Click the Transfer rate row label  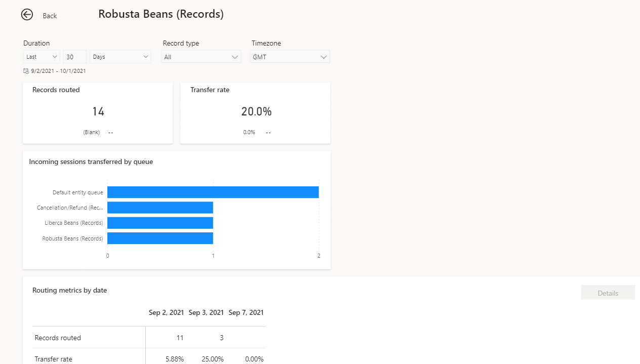click(53, 359)
